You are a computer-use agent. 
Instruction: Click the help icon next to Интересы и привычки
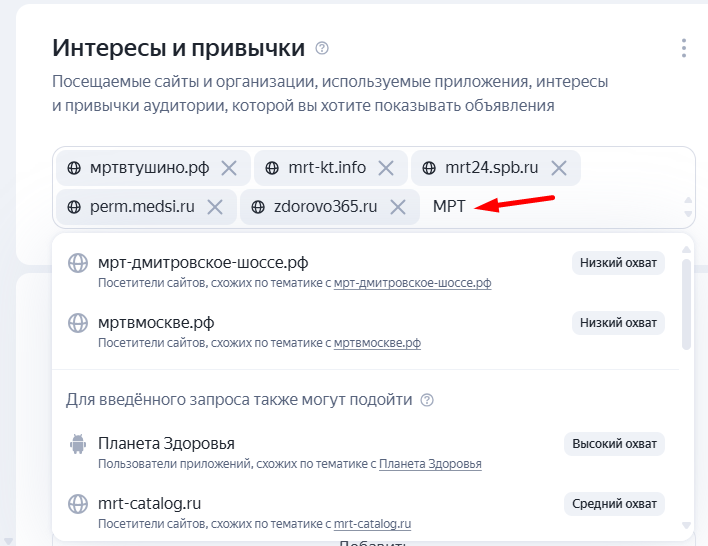(x=322, y=48)
